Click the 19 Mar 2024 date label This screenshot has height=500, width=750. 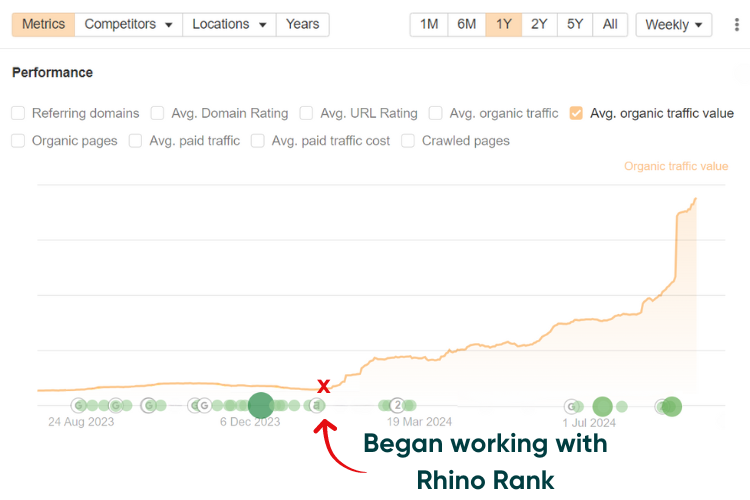point(419,422)
